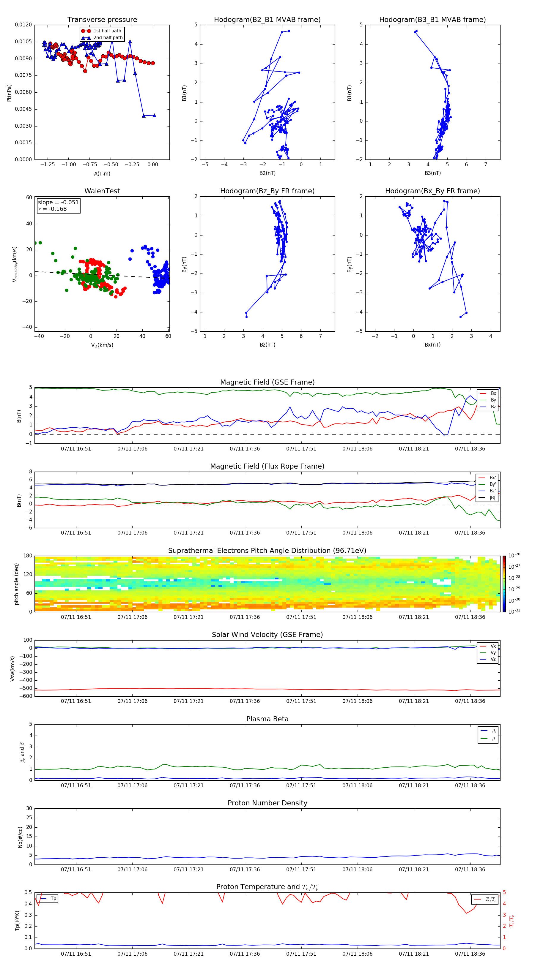Select the βp entry in Plasma Beta legend

click(489, 731)
